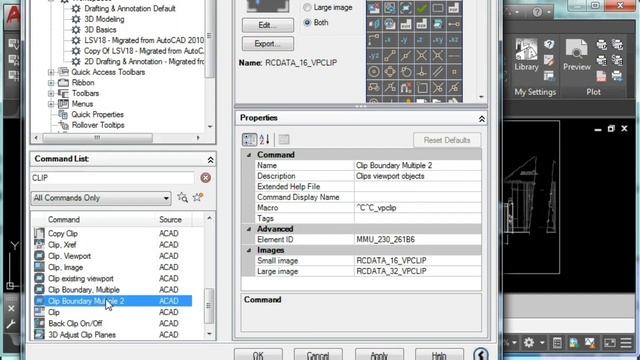Pick the .x point filter image

(x=389, y=40)
